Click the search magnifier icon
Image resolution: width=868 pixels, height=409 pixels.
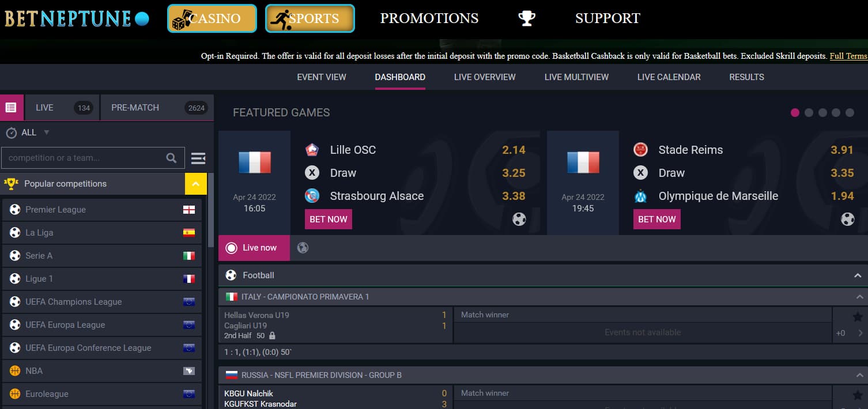coord(171,158)
